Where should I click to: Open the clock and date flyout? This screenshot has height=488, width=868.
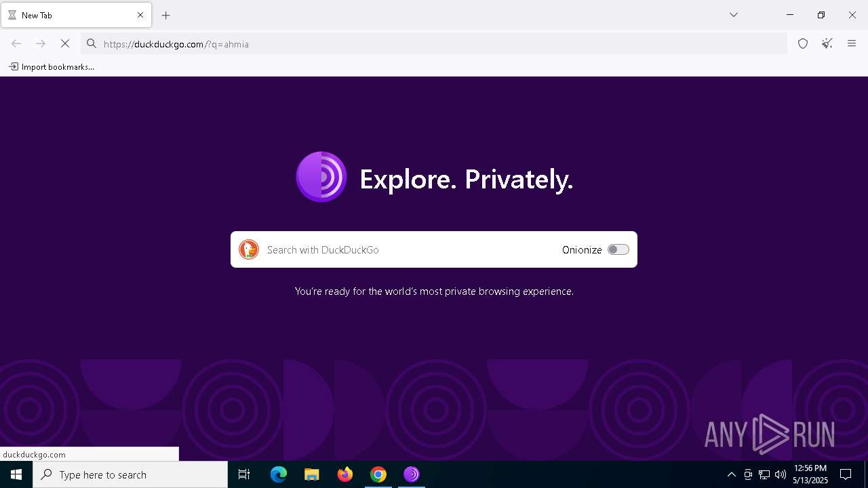[810, 474]
